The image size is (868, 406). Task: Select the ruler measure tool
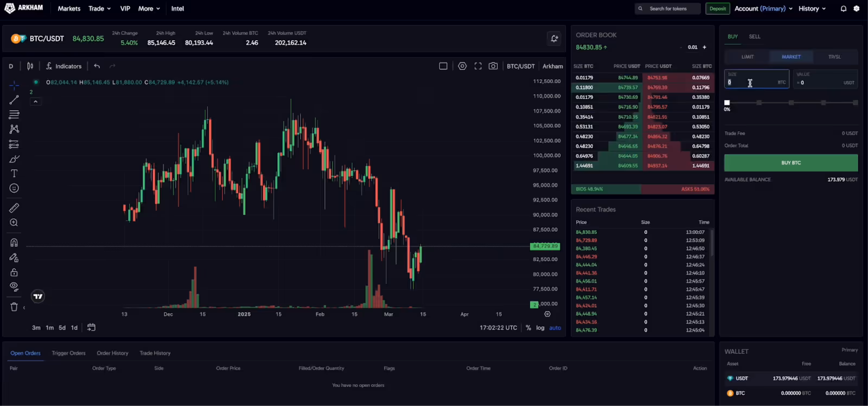[14, 208]
